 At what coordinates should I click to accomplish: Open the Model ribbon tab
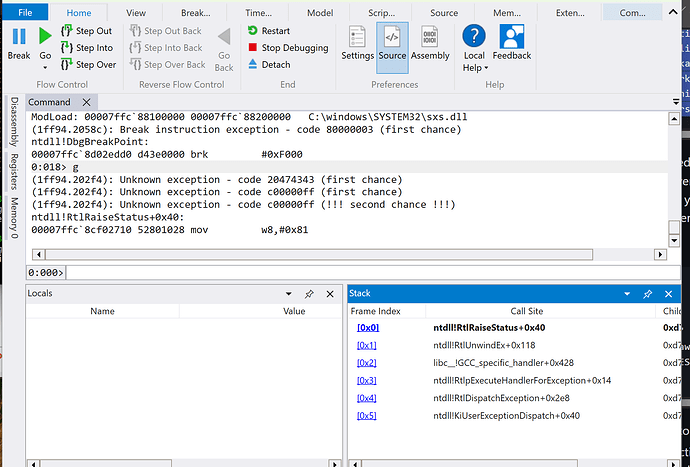320,13
